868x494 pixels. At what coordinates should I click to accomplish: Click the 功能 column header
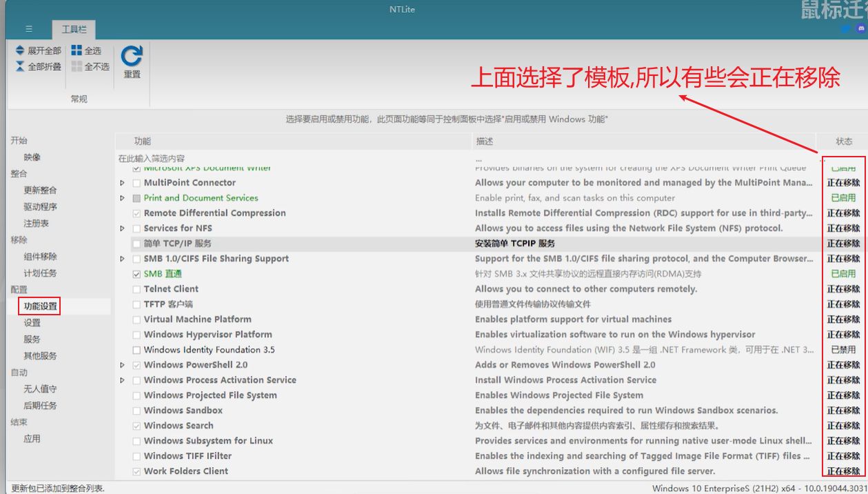[x=143, y=141]
